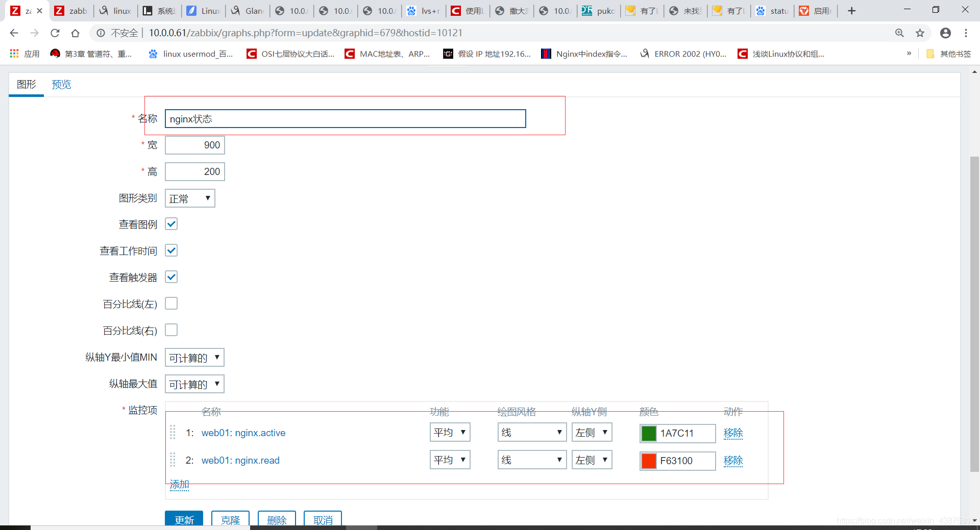Enable the 百分比线(右) checkbox

point(171,330)
